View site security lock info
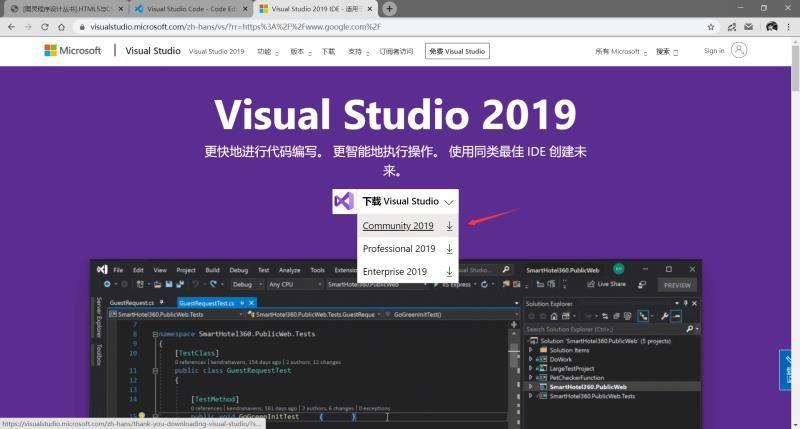This screenshot has width=800, height=429. tap(82, 27)
